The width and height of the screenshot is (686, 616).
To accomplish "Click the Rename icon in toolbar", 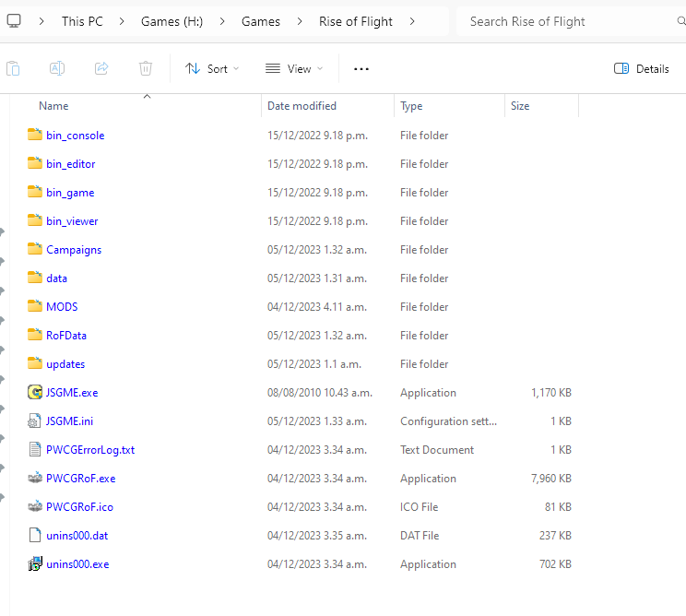I will coord(57,68).
